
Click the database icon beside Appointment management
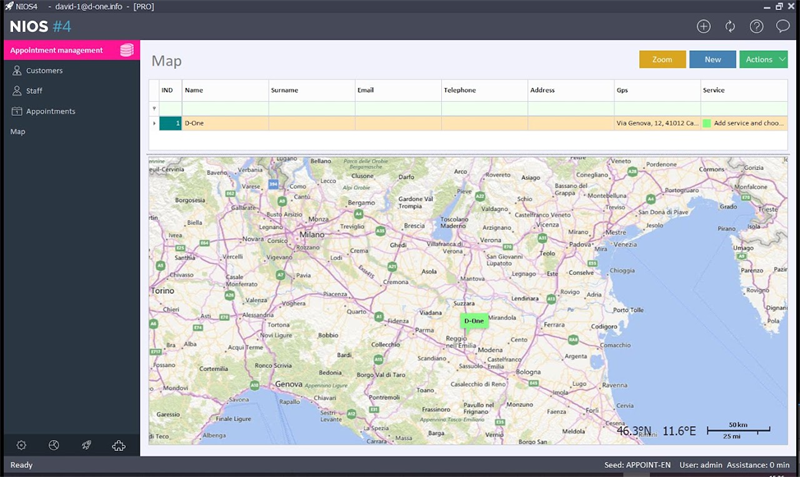[x=127, y=50]
